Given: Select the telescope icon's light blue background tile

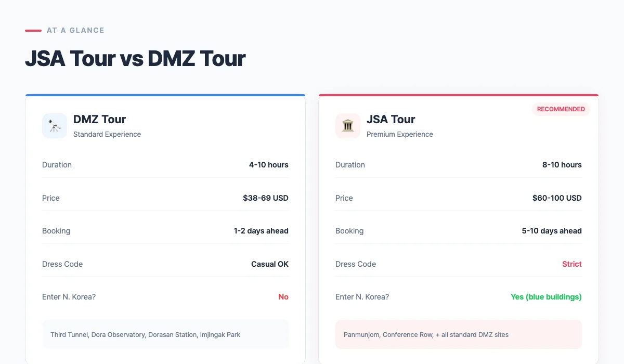Looking at the screenshot, I should pos(54,125).
